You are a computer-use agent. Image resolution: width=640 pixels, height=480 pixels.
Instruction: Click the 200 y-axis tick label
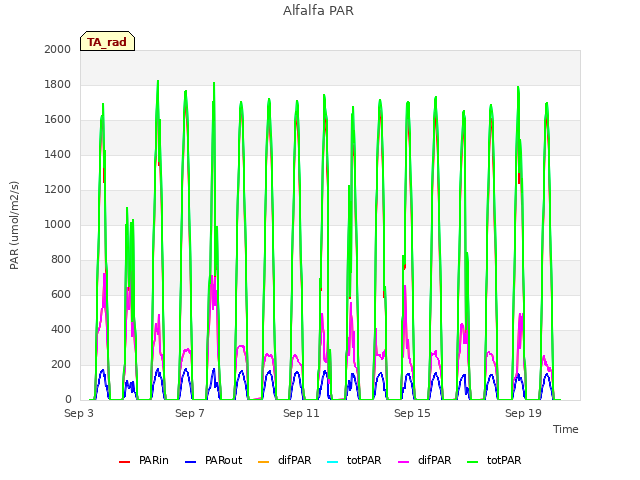coord(61,364)
